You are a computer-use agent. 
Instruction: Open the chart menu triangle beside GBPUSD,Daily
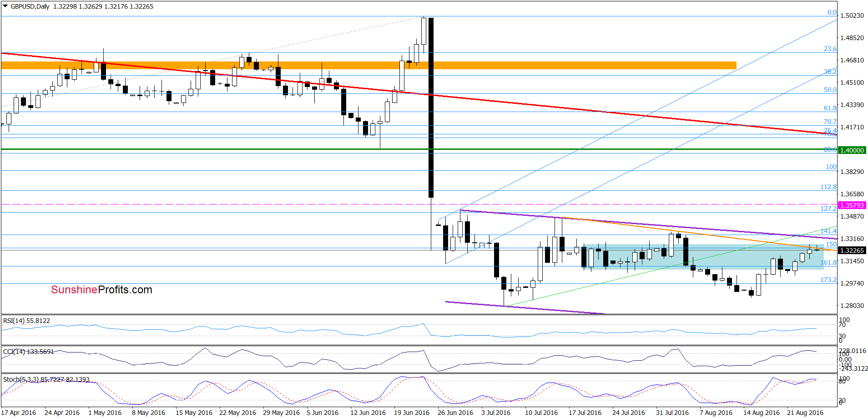5,6
